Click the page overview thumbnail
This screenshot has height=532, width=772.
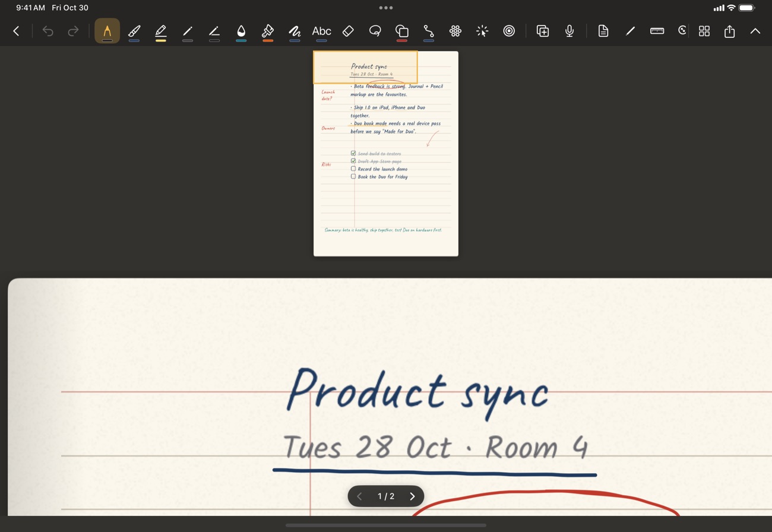point(386,154)
